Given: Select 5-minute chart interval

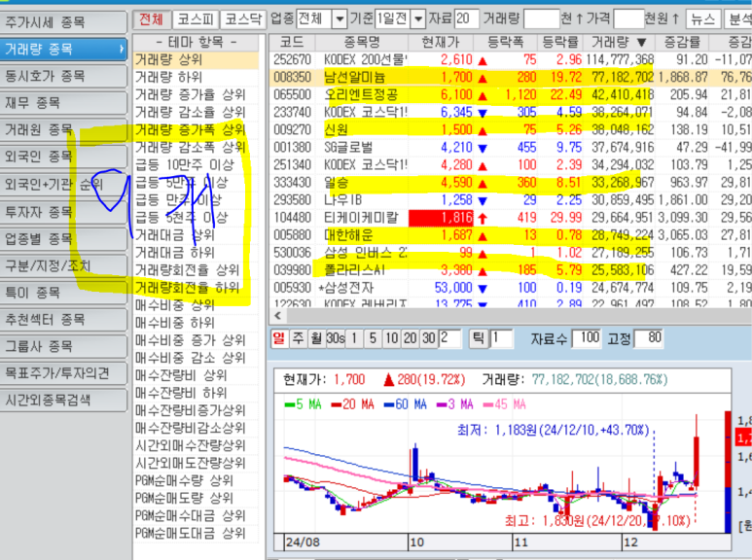Looking at the screenshot, I should click(x=373, y=338).
